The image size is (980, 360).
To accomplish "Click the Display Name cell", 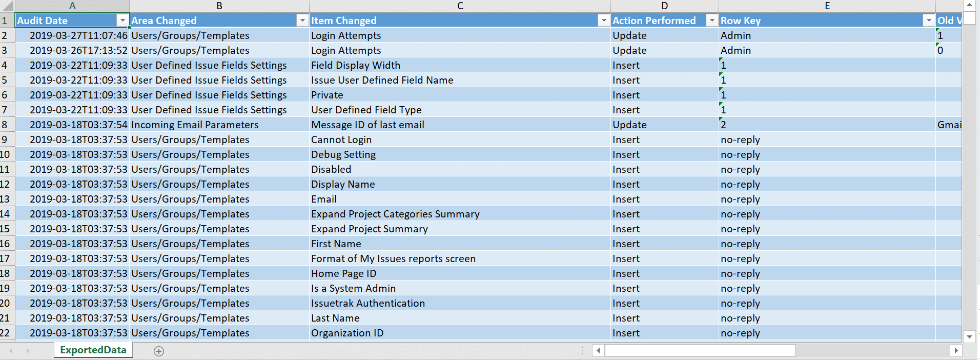I will tap(460, 184).
